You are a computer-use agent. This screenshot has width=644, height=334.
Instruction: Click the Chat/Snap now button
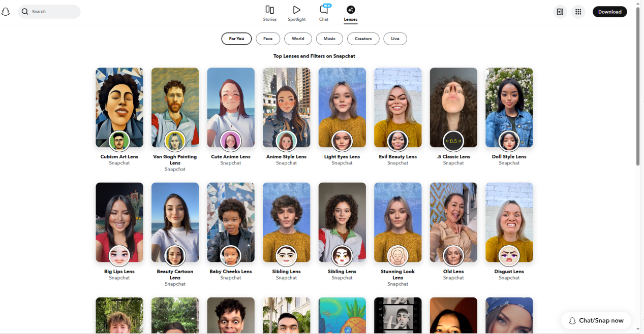pos(596,320)
